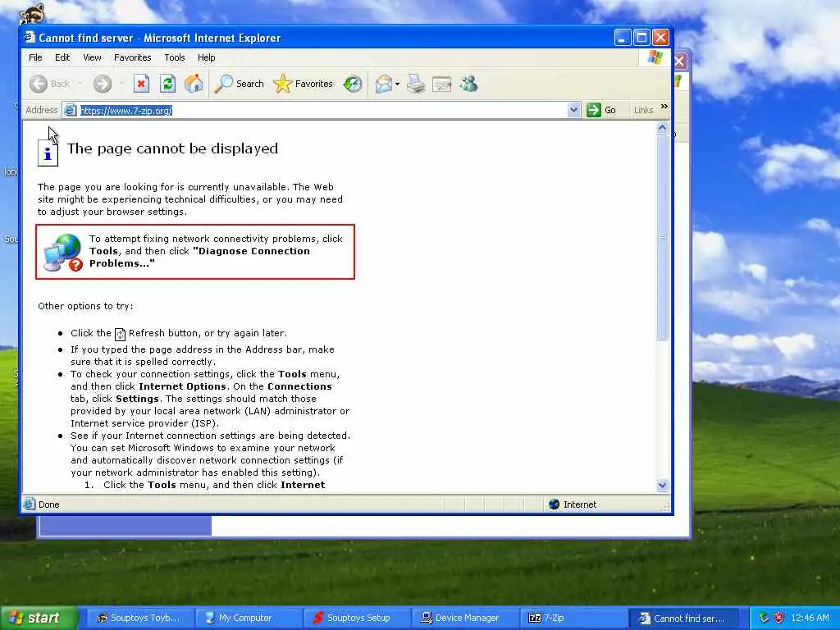
Task: Close the background window behind Internet Explorer
Action: point(680,61)
